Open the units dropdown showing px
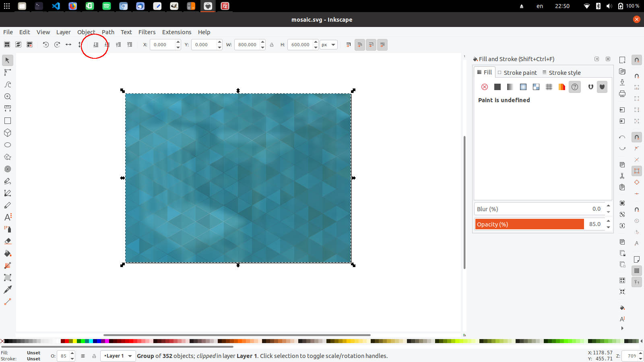Screen dimensions: 644x362 (x=328, y=45)
